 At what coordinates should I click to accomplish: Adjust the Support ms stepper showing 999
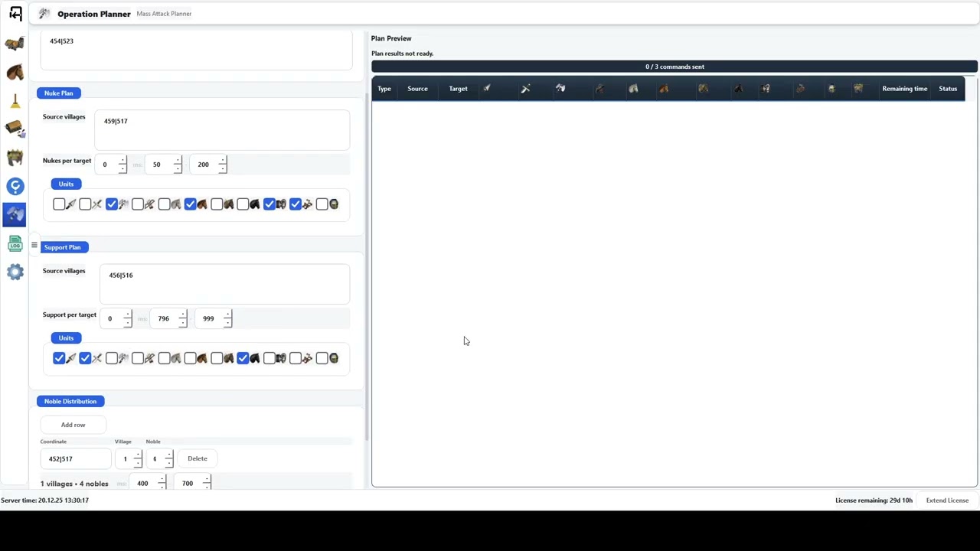click(214, 318)
